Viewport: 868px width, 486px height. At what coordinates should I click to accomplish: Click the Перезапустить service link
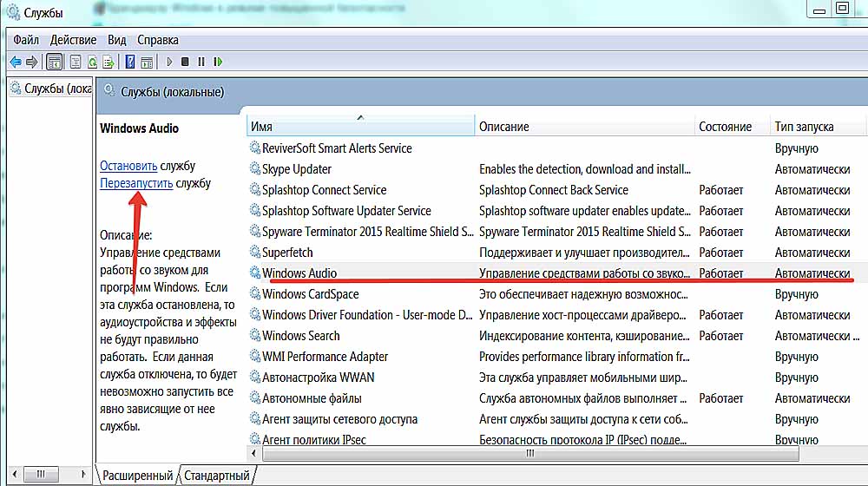(136, 183)
